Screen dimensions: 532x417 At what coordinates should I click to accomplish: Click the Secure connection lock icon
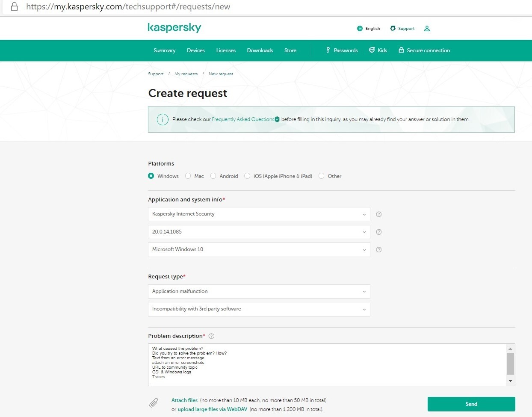click(401, 50)
